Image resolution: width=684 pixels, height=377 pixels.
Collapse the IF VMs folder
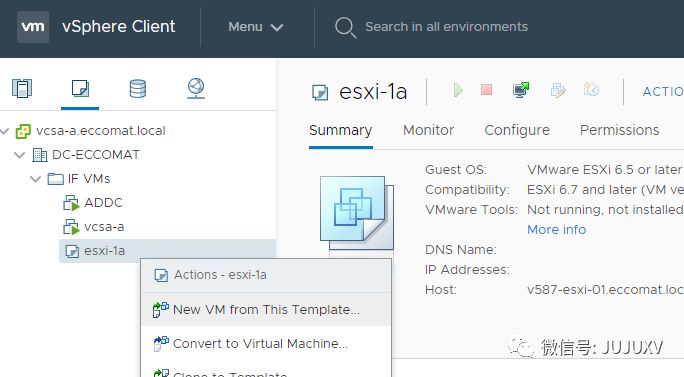coord(35,178)
